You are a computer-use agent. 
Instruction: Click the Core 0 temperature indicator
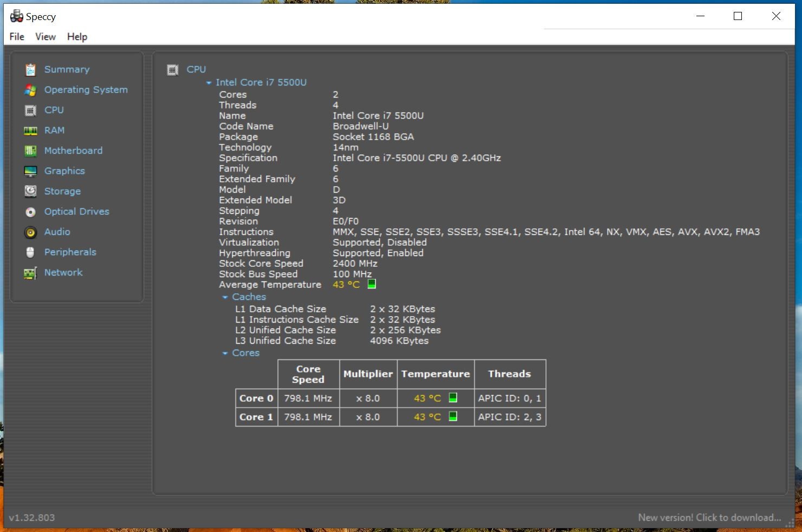coord(453,398)
